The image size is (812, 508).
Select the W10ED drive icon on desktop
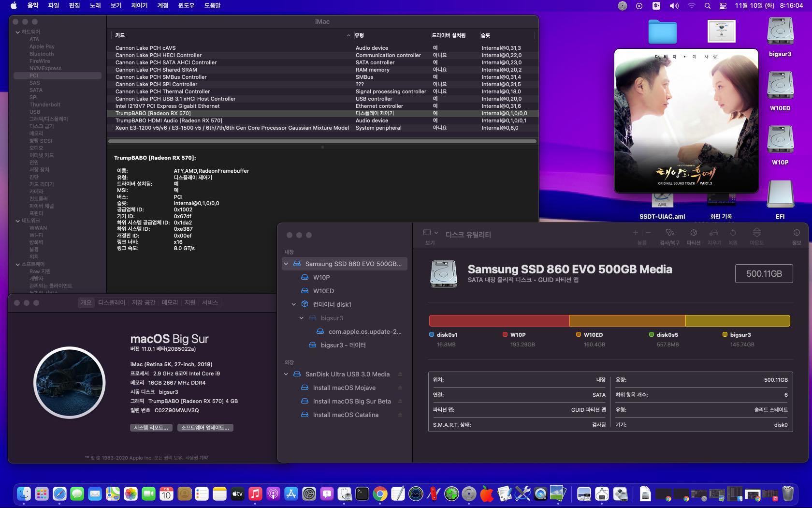tap(780, 86)
